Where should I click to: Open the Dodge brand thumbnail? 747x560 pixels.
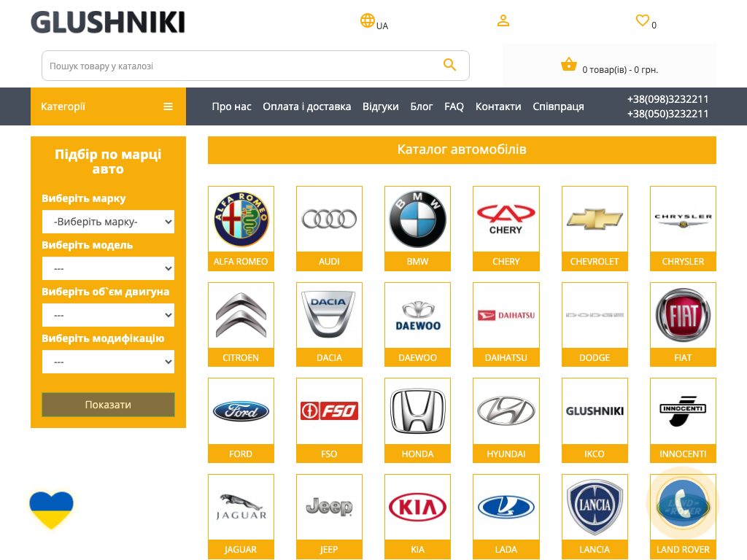595,315
